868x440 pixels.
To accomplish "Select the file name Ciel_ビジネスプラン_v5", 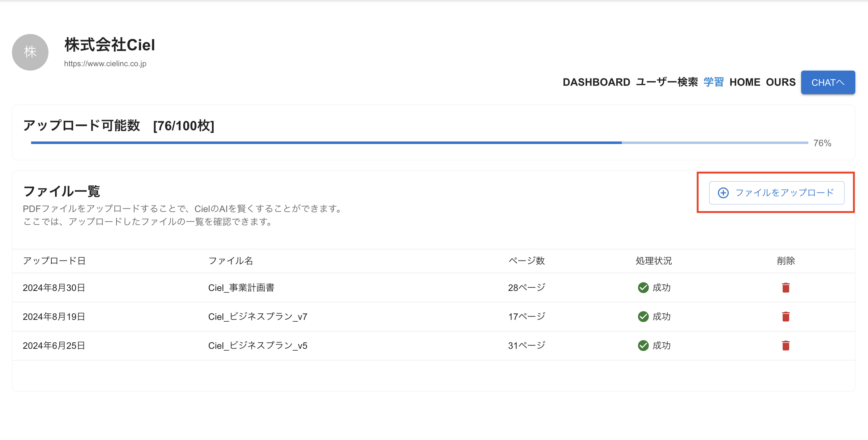I will click(258, 346).
